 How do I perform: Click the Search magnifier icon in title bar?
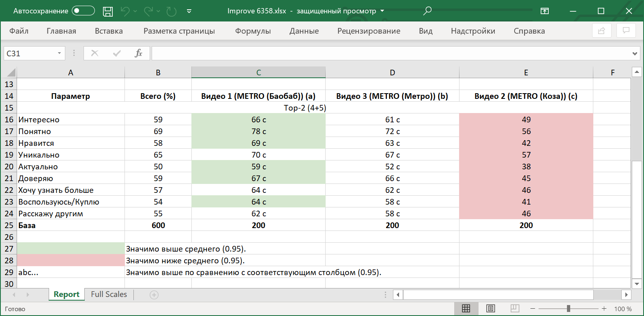click(x=427, y=11)
